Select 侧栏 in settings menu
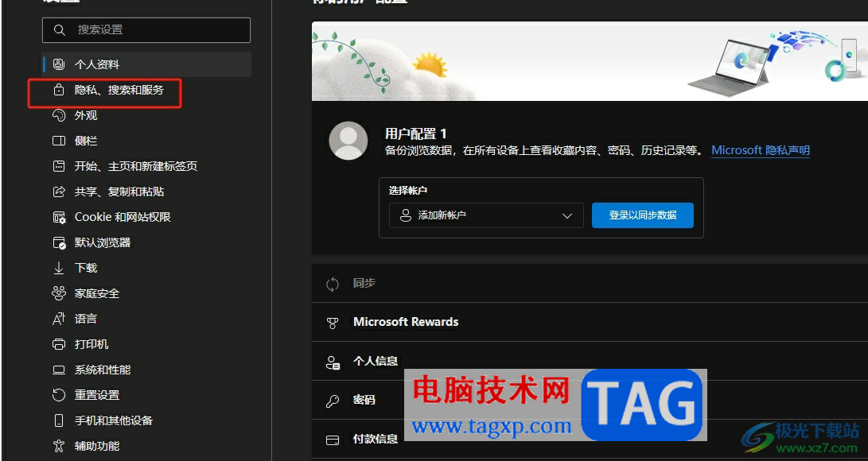Screen dimensions: 868x461 (x=146, y=141)
